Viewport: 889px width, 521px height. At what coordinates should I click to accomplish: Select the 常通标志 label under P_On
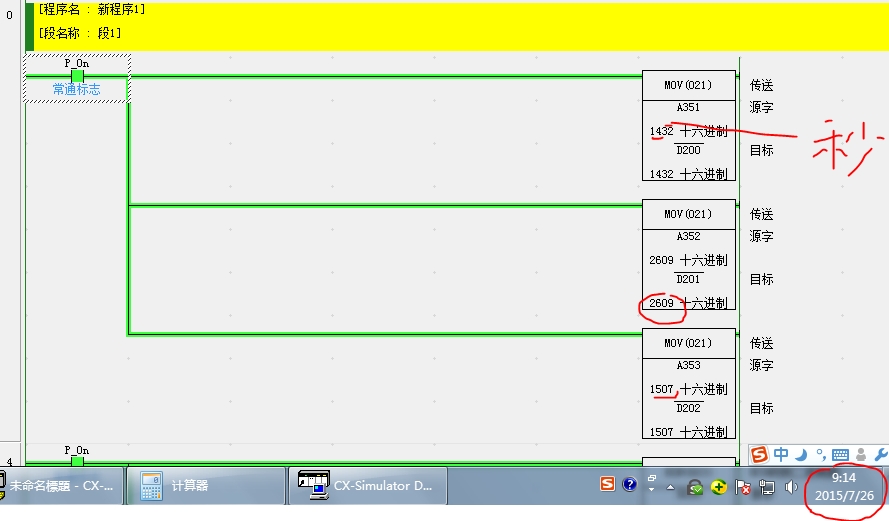point(77,89)
